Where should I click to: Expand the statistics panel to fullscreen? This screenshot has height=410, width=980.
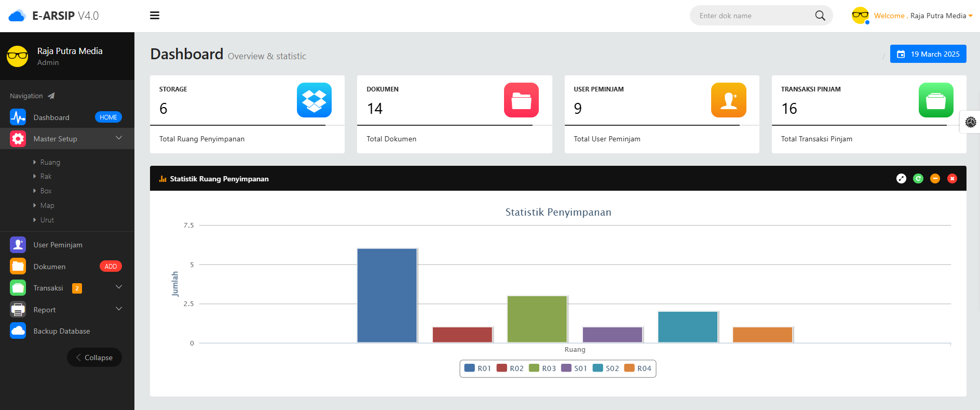coord(901,179)
